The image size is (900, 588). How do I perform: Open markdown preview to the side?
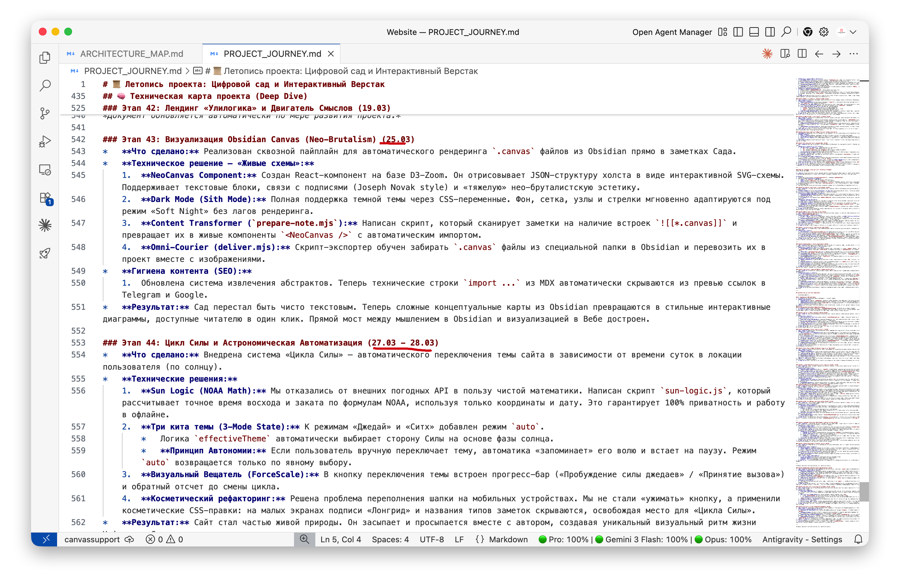[785, 54]
